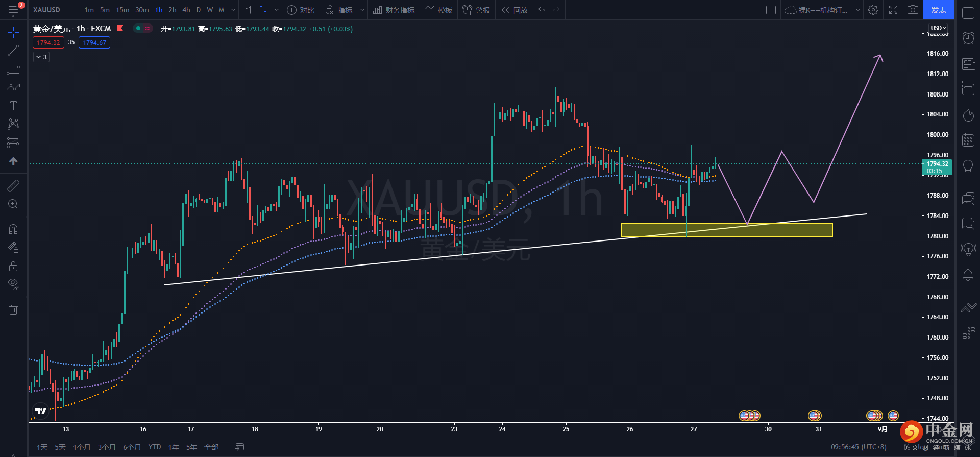Remove drawings with the trash icon

point(13,309)
